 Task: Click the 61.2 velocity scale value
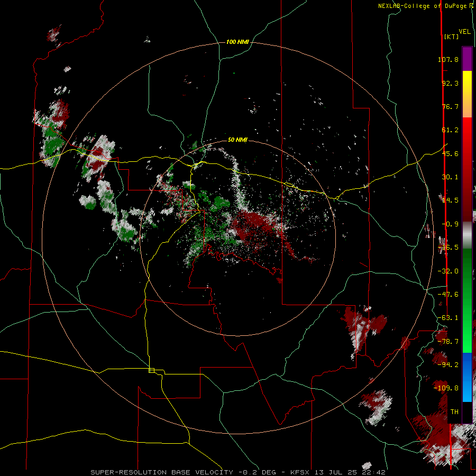click(x=450, y=130)
